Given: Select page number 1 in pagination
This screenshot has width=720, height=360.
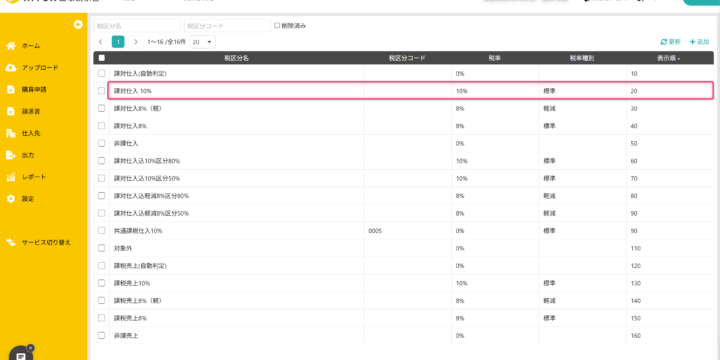Looking at the screenshot, I should coord(118,42).
